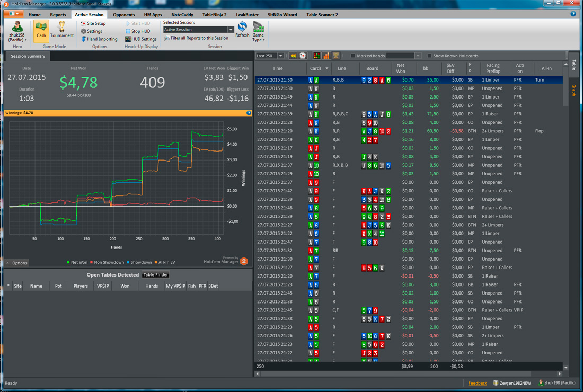Viewport: 583px width, 392px height.
Task: Open the Selected Session dropdown
Action: click(231, 29)
